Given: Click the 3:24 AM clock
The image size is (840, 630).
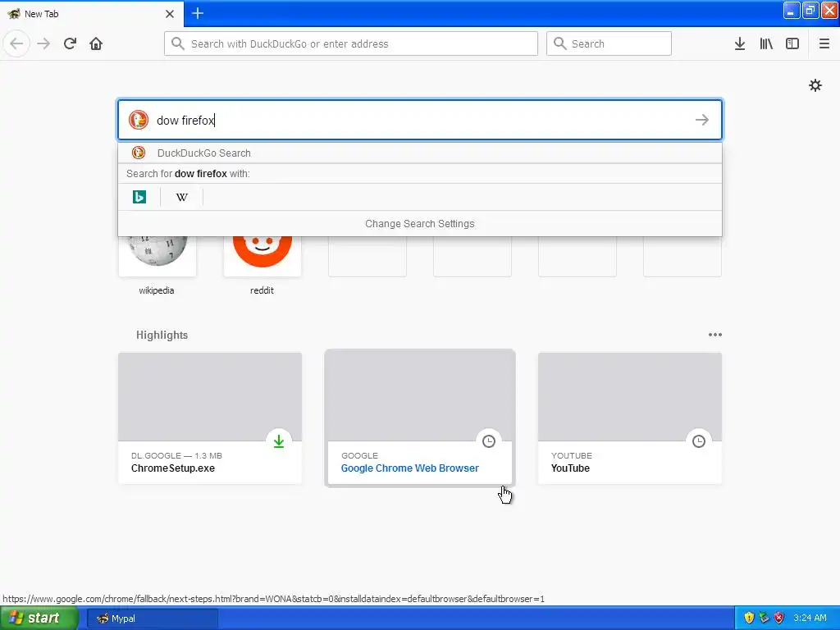Looking at the screenshot, I should [810, 619].
